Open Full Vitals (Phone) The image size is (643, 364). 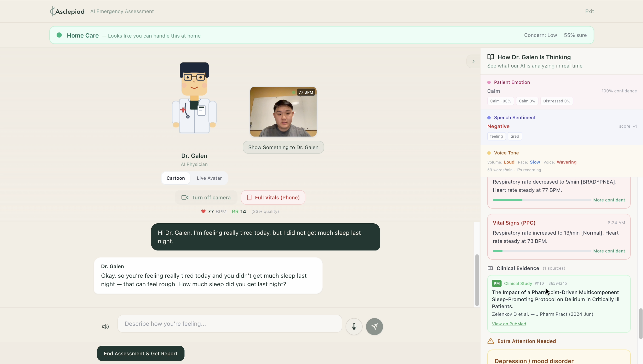point(273,197)
